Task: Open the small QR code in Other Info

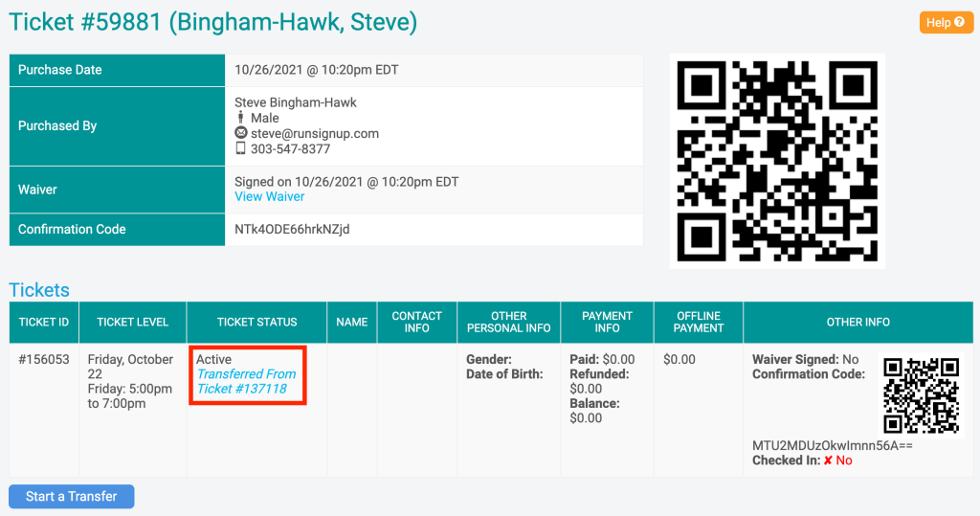Action: click(x=921, y=395)
